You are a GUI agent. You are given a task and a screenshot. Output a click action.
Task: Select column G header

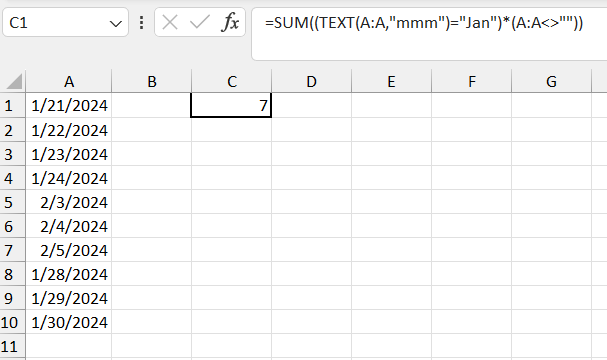pos(552,81)
